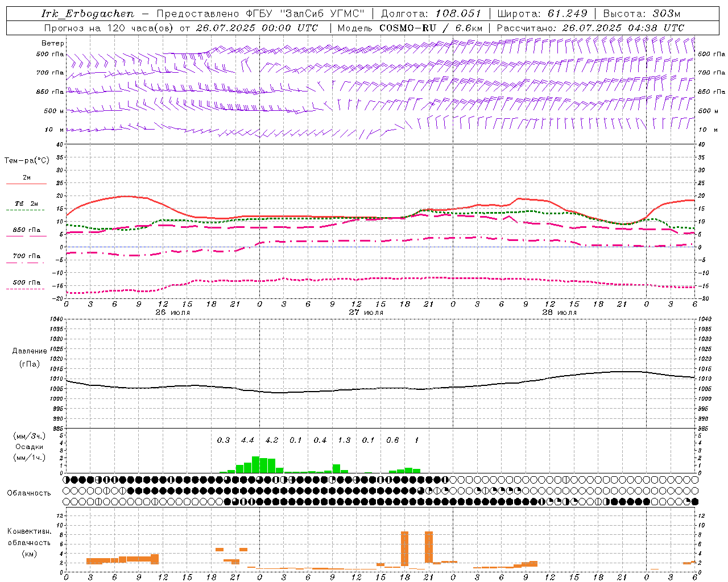Click the (мм/1ч.) precipitation unit label
Image resolution: width=728 pixels, height=582 pixels.
point(30,458)
